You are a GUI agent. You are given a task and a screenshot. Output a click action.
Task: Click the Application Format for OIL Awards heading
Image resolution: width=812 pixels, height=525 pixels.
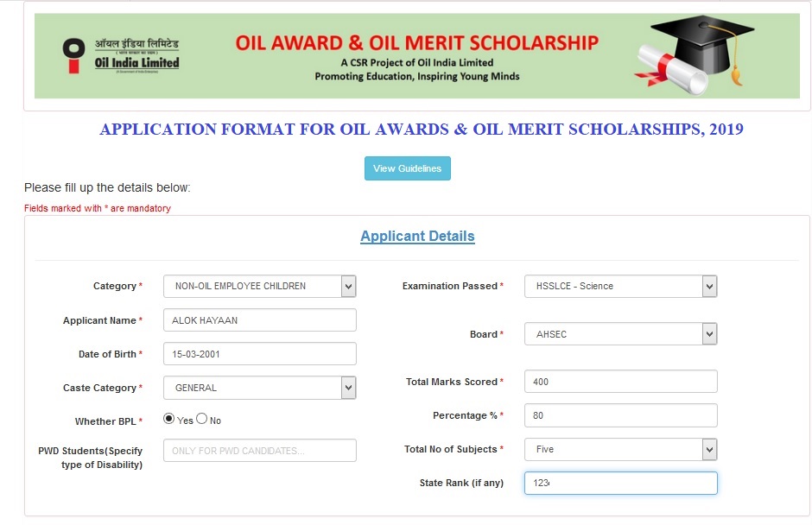click(x=422, y=130)
